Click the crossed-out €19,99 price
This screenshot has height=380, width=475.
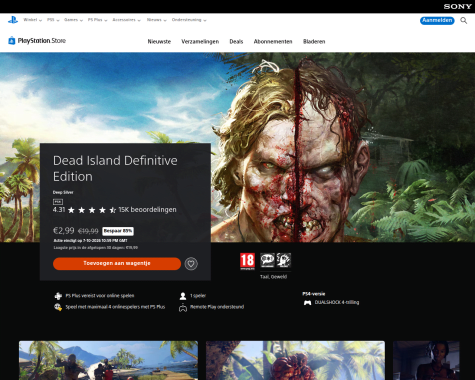tap(88, 231)
